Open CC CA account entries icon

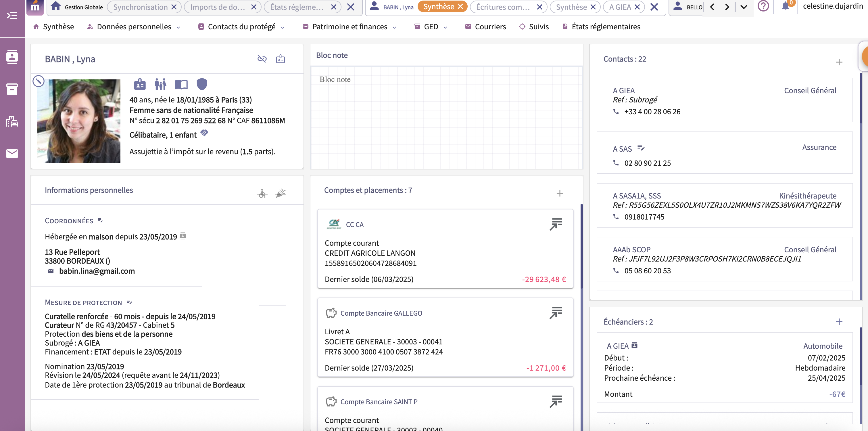coord(556,224)
